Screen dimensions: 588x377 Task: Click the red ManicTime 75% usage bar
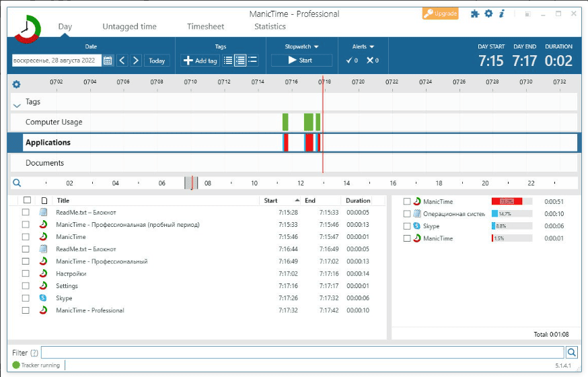point(507,201)
